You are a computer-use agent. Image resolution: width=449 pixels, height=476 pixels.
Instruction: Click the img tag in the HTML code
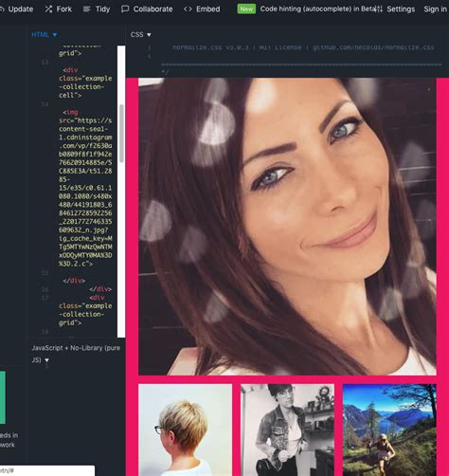(x=70, y=112)
